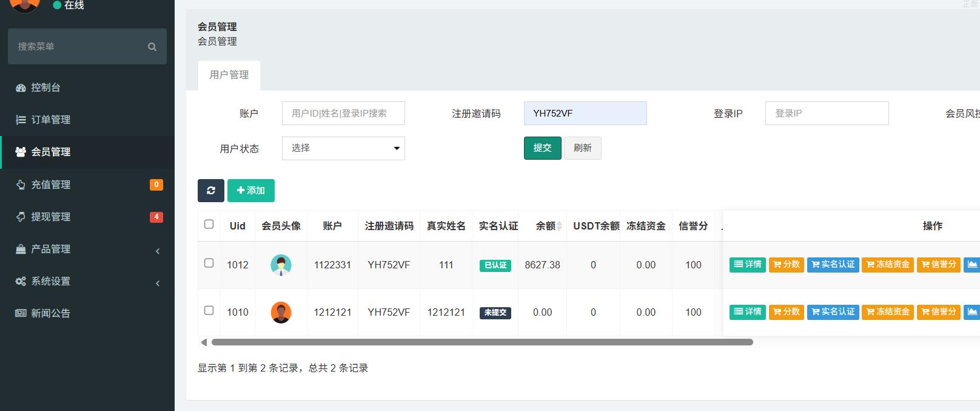Expand the 系统设置 submenu

tap(51, 281)
